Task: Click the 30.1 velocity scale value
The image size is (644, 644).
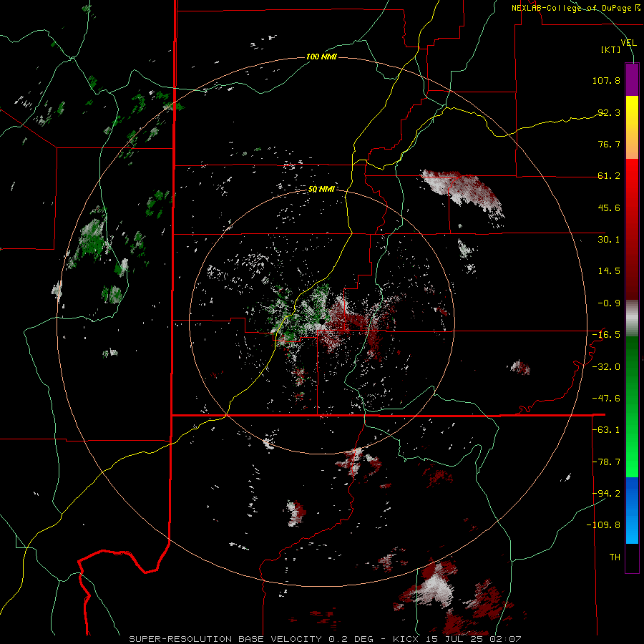Action: coord(609,240)
